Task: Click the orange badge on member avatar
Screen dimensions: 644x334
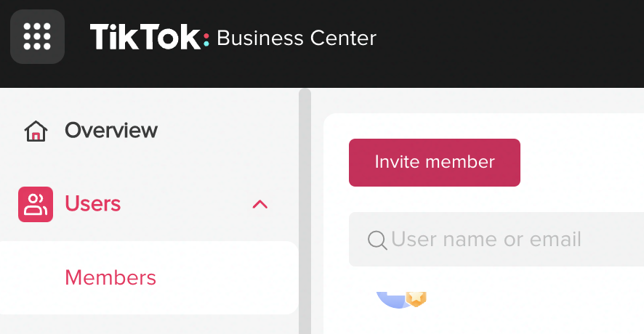Action: point(416,298)
